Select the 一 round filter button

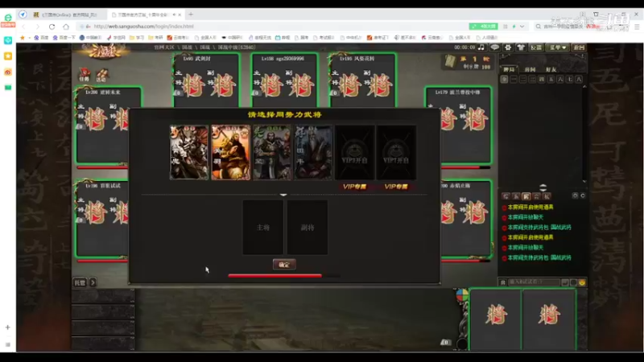coord(514,79)
